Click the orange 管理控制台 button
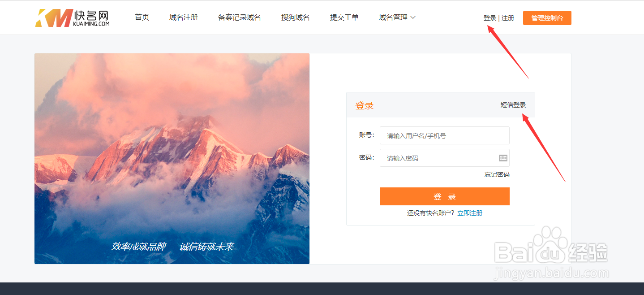644x295 pixels. click(547, 18)
